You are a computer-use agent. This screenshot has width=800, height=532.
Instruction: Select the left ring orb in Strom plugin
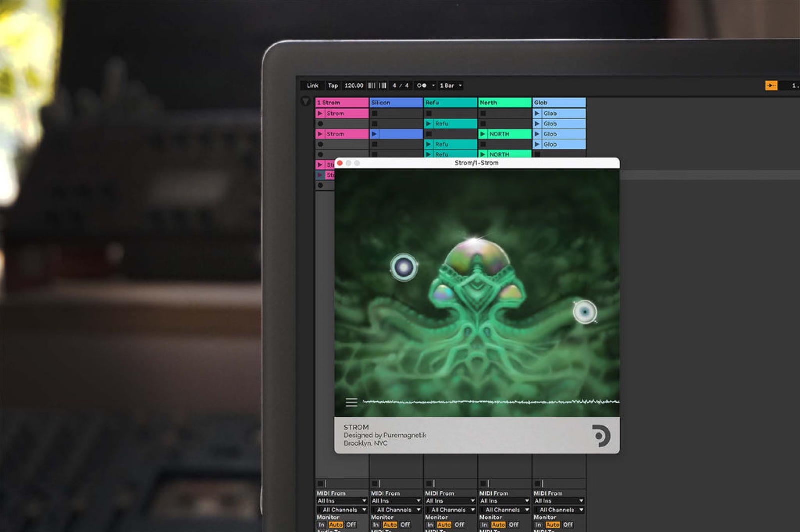[404, 267]
